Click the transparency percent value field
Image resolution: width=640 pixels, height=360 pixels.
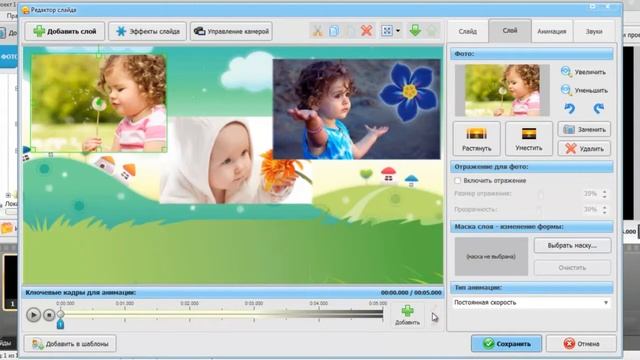point(590,209)
